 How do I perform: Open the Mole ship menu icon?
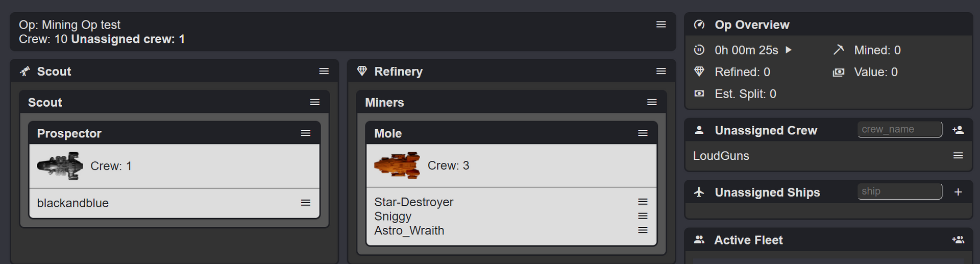pyautogui.click(x=643, y=133)
